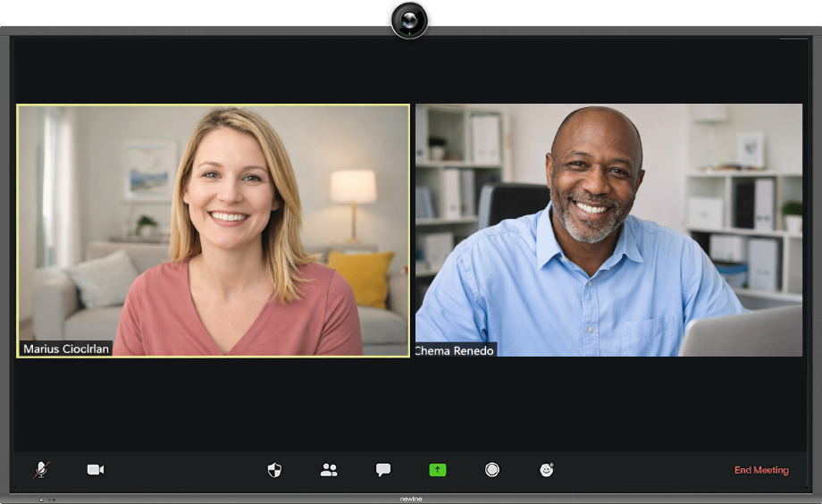Show the Participants list
Image resolution: width=822 pixels, height=504 pixels.
[x=329, y=470]
